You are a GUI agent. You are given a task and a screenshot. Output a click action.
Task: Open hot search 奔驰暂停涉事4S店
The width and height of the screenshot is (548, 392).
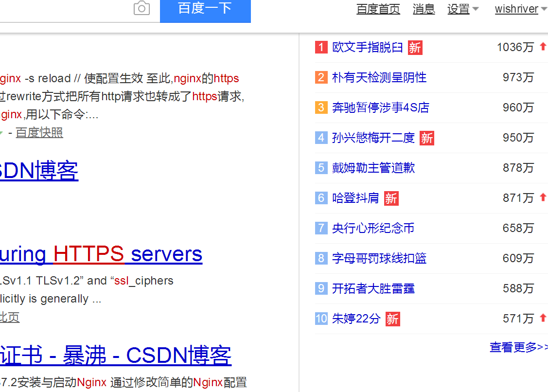tap(381, 107)
